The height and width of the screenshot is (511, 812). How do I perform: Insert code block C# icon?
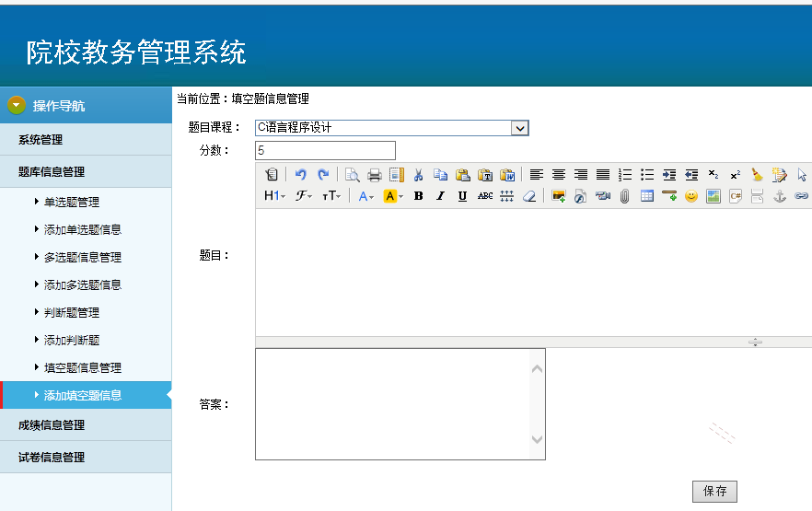coord(736,196)
